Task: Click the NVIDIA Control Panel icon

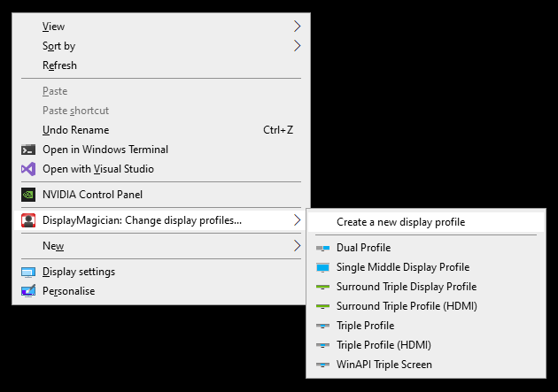Action: pyautogui.click(x=28, y=195)
